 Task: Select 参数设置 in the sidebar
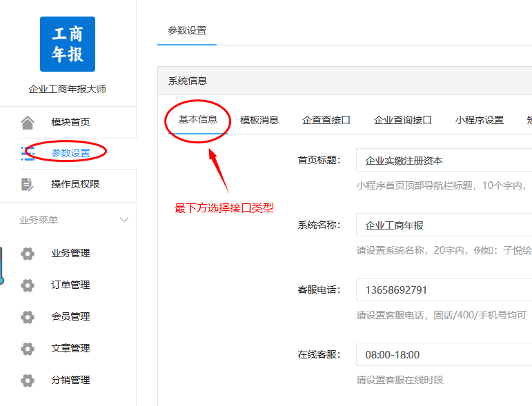click(x=70, y=153)
